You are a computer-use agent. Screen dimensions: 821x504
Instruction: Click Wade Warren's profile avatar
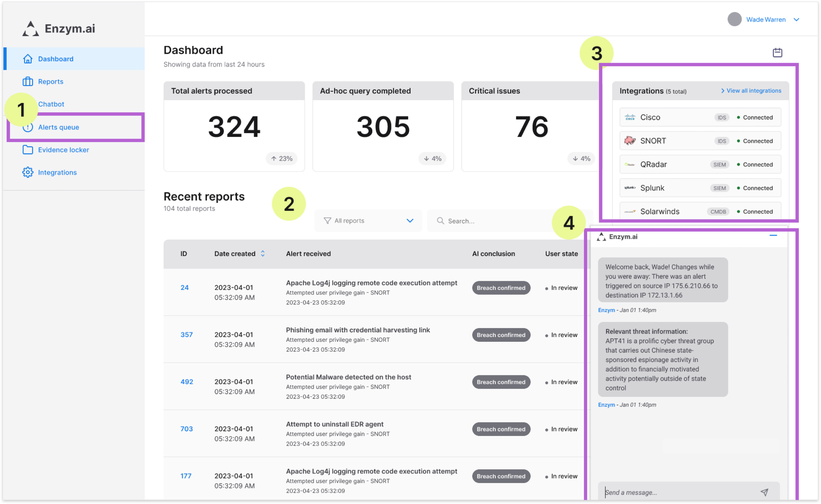click(734, 19)
